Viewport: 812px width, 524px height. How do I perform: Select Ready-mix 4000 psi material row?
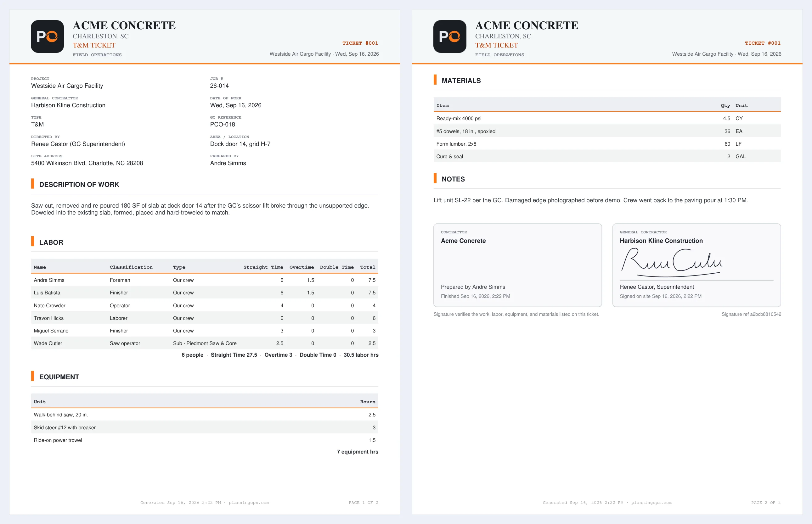tap(607, 118)
